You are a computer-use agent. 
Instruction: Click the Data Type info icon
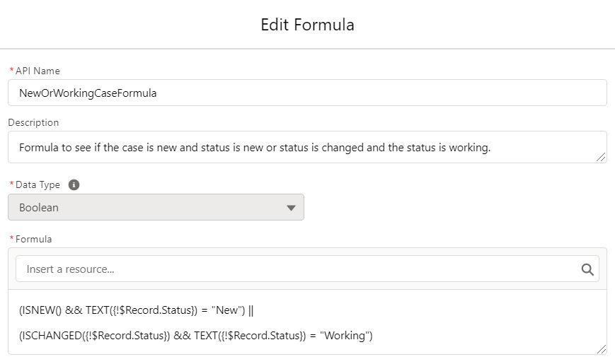(x=74, y=184)
